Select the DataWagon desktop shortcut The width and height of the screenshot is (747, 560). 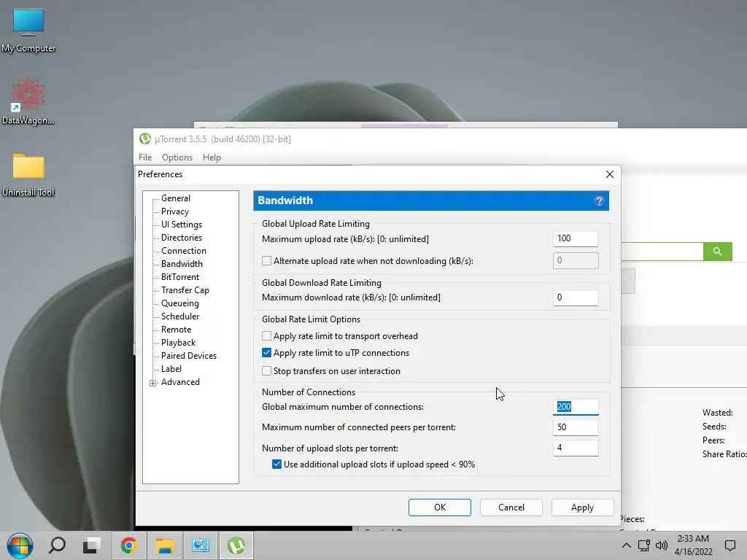pos(28,102)
